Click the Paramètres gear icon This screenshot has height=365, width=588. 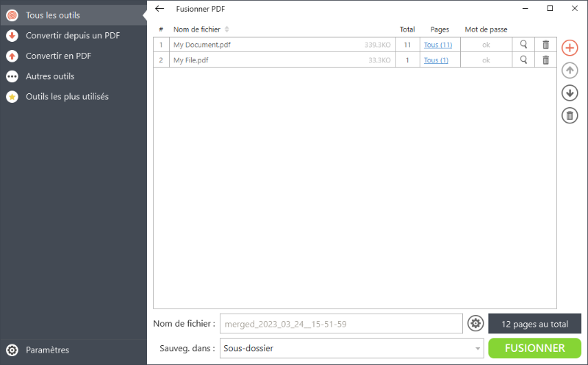[x=12, y=350]
